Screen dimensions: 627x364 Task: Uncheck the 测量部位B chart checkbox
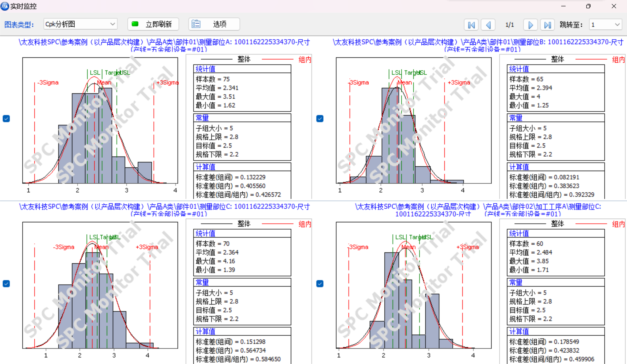tap(320, 119)
